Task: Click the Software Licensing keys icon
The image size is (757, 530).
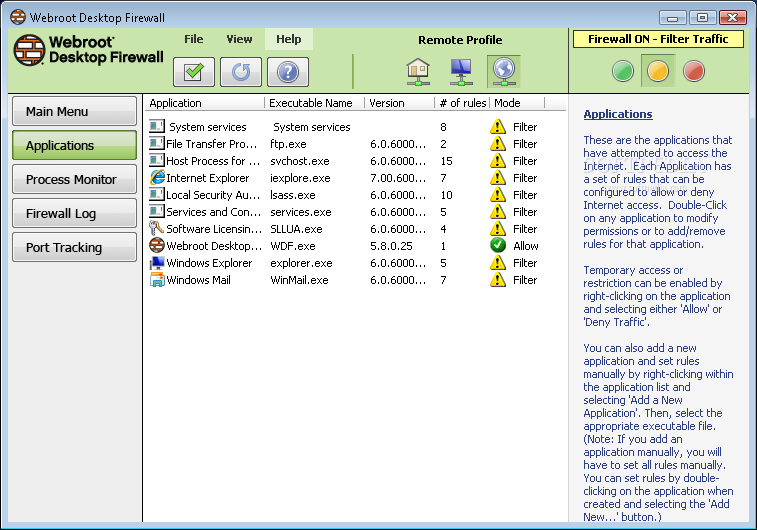Action: coord(157,228)
